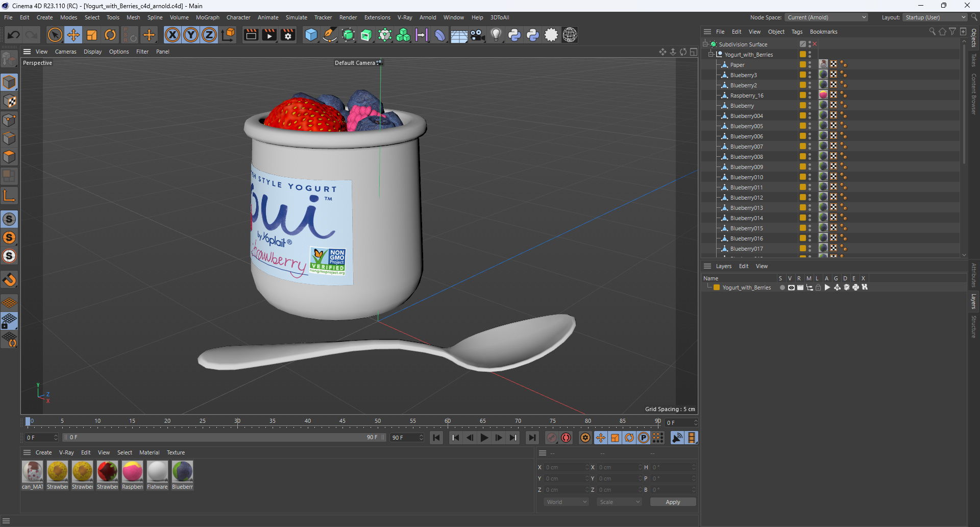Toggle visibility dots for Paper object
980x527 pixels.
[x=810, y=65]
